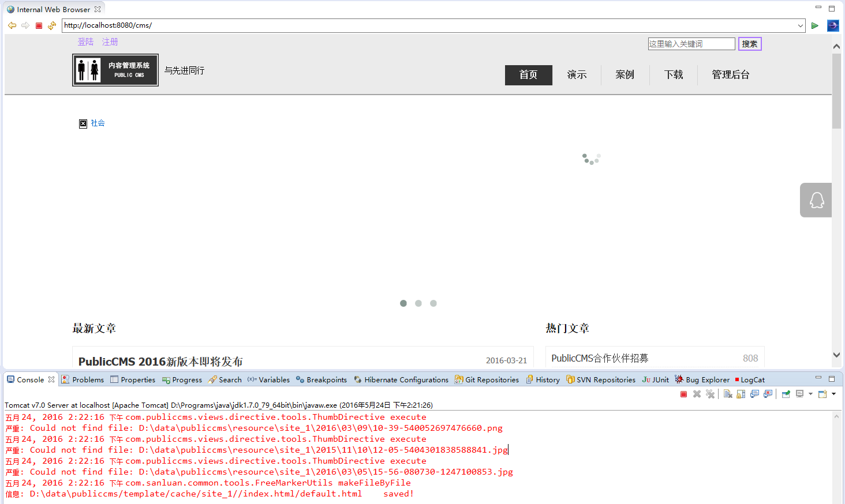Click the browser Refresh icon
845x504 pixels.
tap(51, 25)
